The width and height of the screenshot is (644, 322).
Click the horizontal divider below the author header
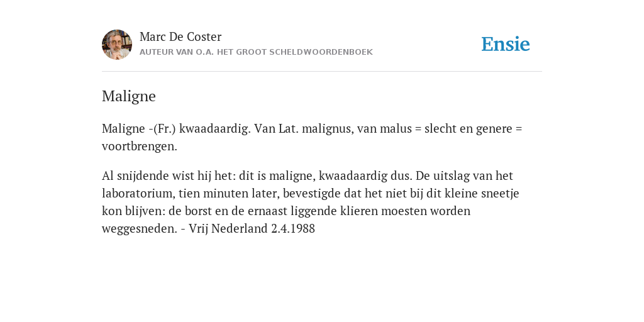pyautogui.click(x=322, y=72)
